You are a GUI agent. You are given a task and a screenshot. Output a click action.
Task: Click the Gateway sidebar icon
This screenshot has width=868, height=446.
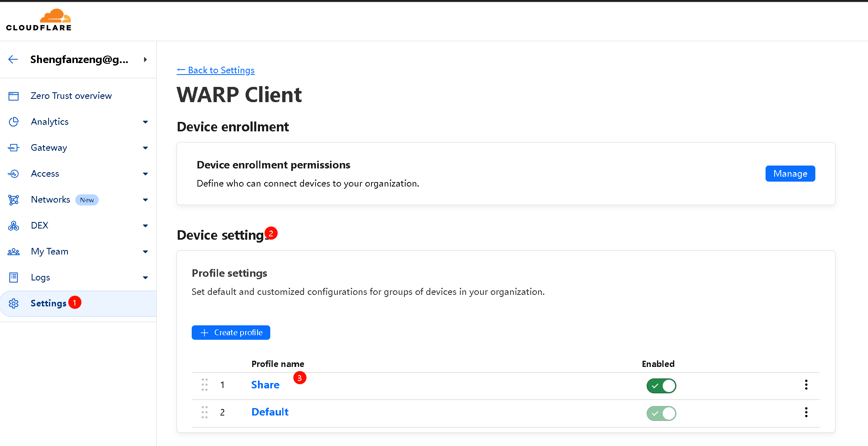(x=14, y=148)
